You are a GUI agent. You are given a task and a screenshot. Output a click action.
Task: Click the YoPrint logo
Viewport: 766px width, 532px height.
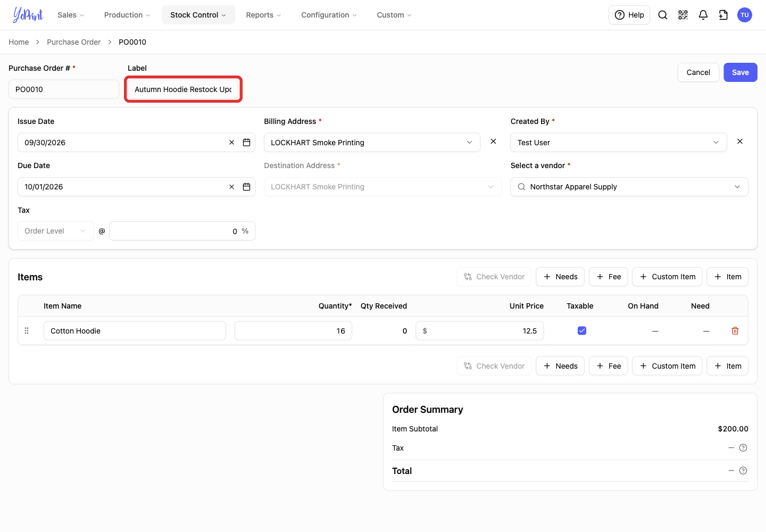click(28, 15)
